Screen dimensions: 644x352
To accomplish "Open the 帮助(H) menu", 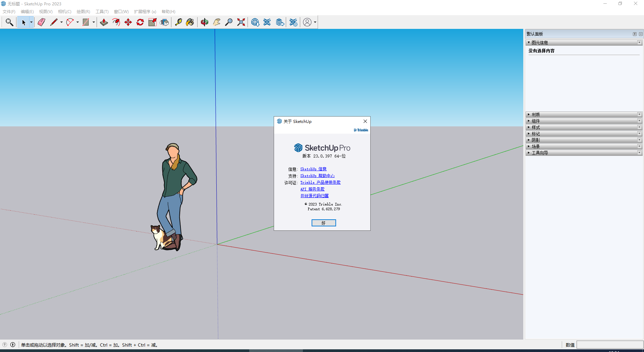I will [168, 12].
